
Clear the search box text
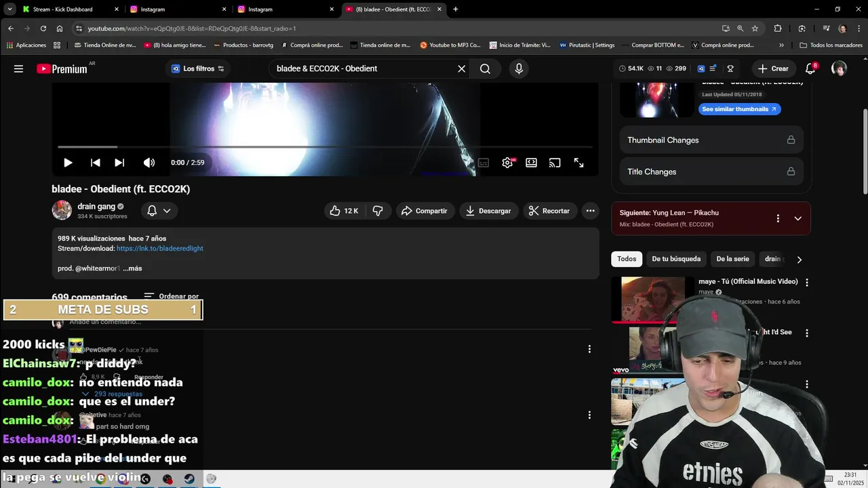(x=461, y=68)
